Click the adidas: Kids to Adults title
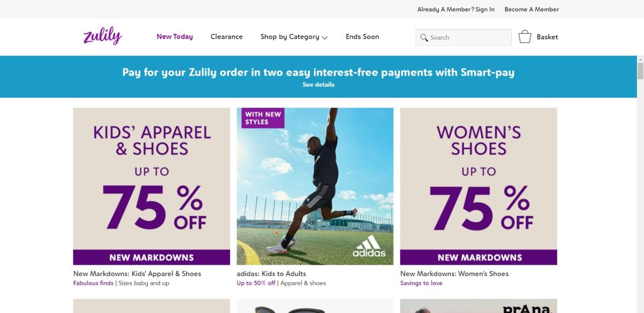This screenshot has height=313, width=644. click(271, 274)
